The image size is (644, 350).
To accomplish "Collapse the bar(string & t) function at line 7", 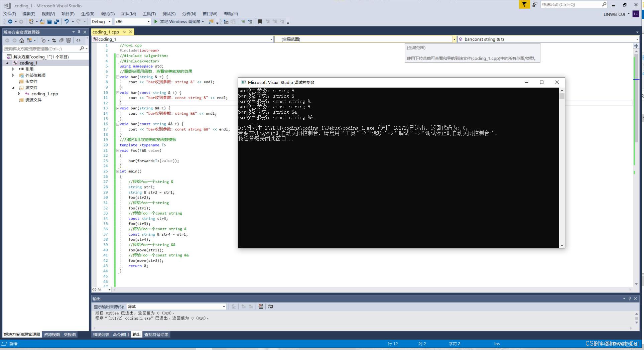I will tap(118, 77).
